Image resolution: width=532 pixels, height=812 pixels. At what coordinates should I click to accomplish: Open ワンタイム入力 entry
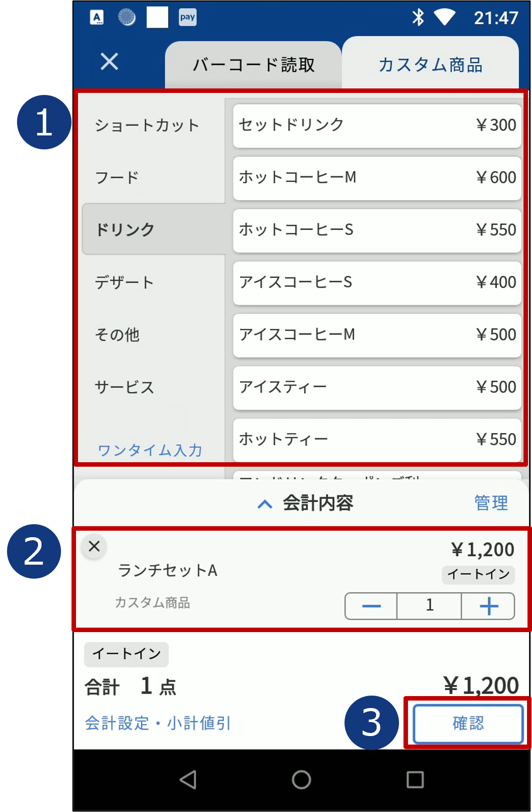click(150, 450)
